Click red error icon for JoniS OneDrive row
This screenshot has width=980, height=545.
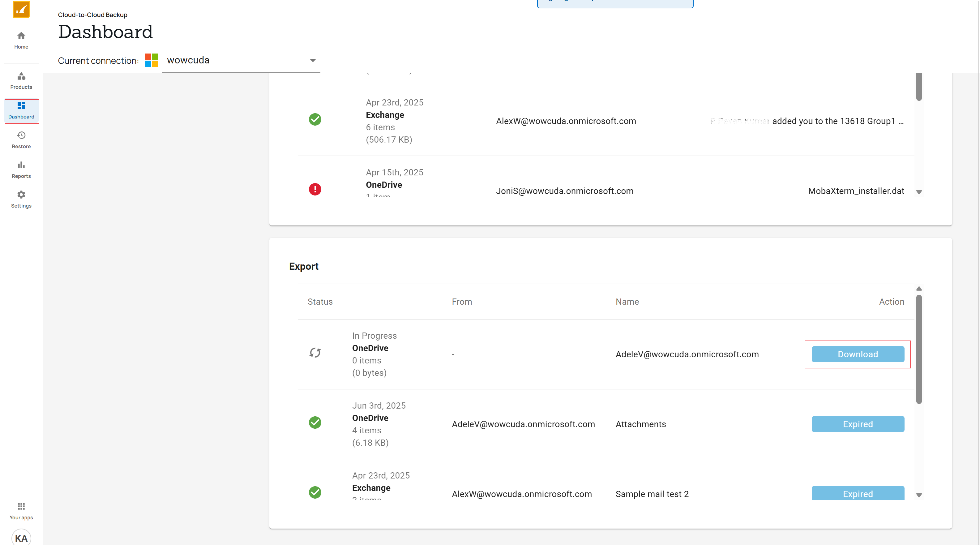coord(315,190)
